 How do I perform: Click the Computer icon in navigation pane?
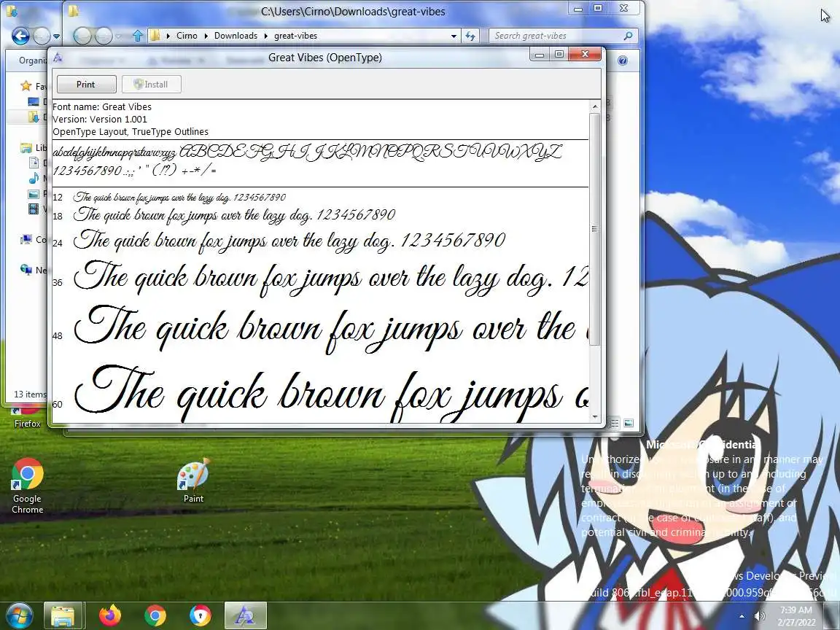(26, 239)
